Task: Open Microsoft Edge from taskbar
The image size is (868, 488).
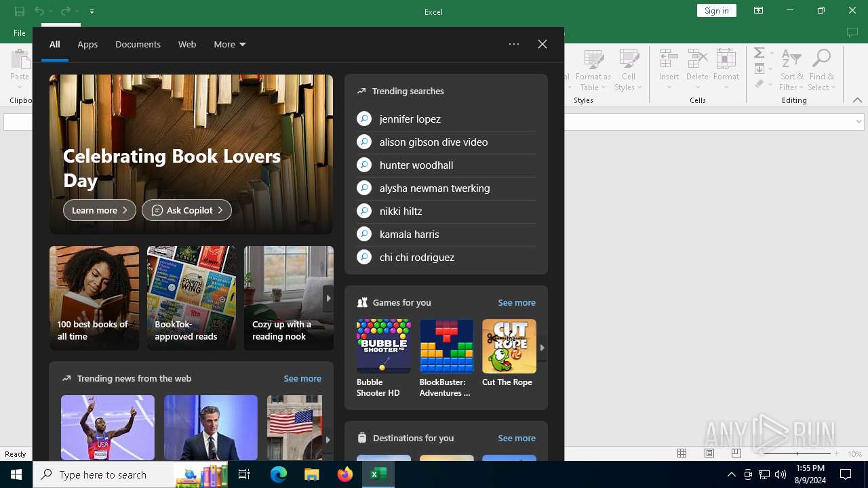Action: (x=279, y=474)
